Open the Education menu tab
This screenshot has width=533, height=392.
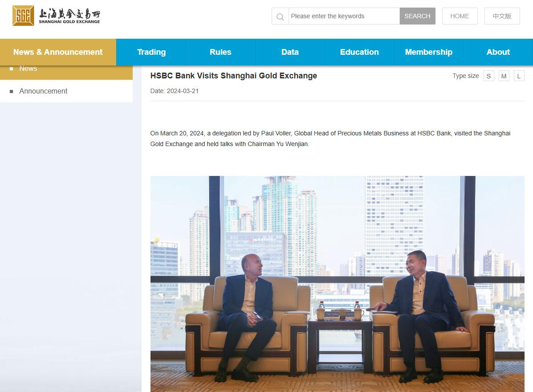pyautogui.click(x=359, y=52)
